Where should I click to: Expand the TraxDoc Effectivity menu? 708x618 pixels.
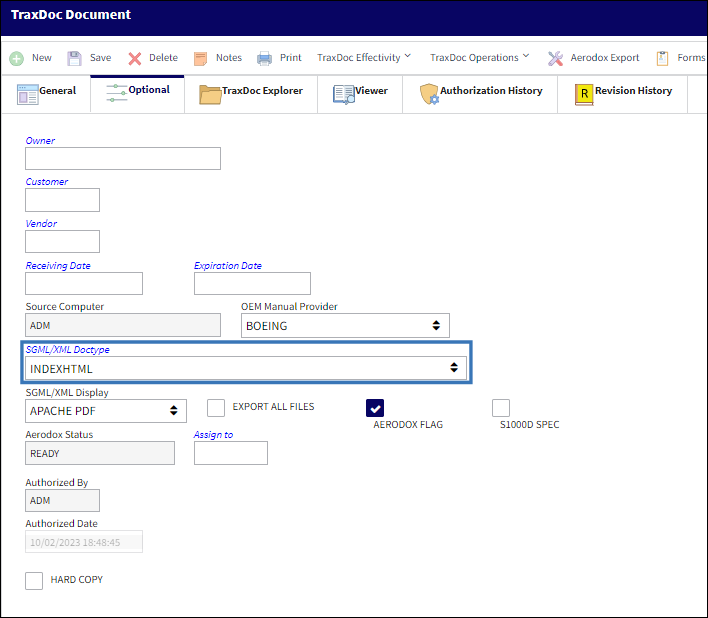pos(364,58)
